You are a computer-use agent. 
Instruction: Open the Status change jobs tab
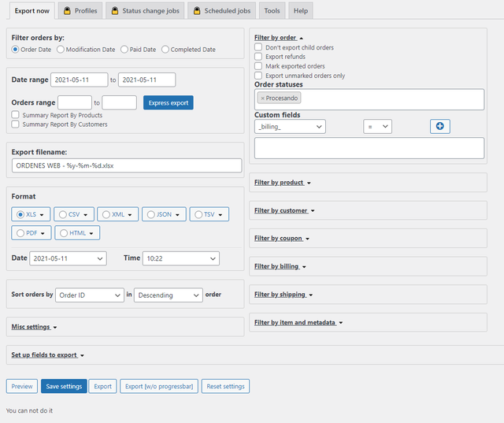[x=145, y=10]
